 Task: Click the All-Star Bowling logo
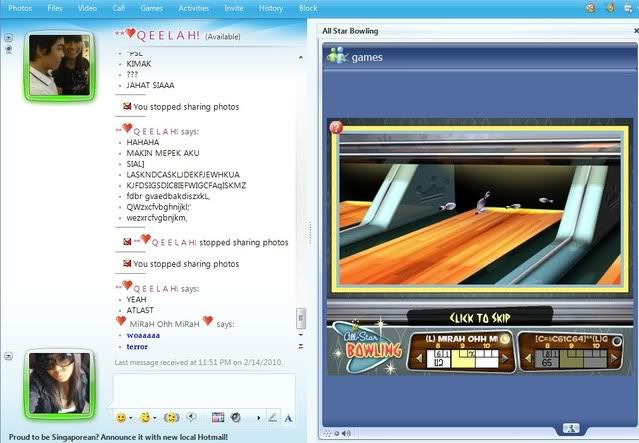[x=367, y=346]
